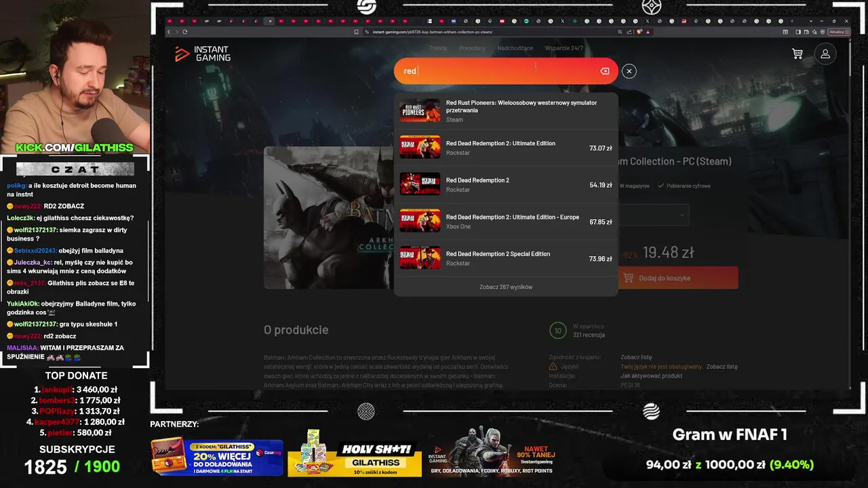Open Red Dead Redemption 2 Special Edition result

point(506,258)
